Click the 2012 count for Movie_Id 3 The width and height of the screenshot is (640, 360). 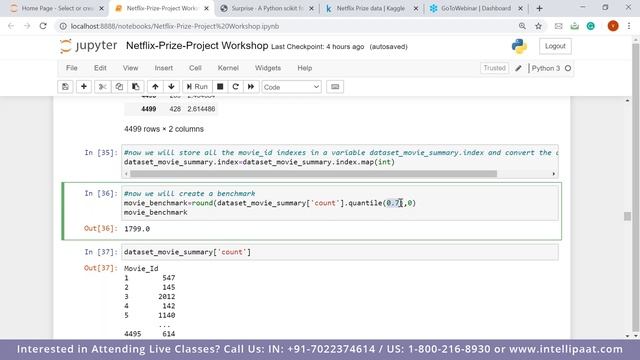167,297
